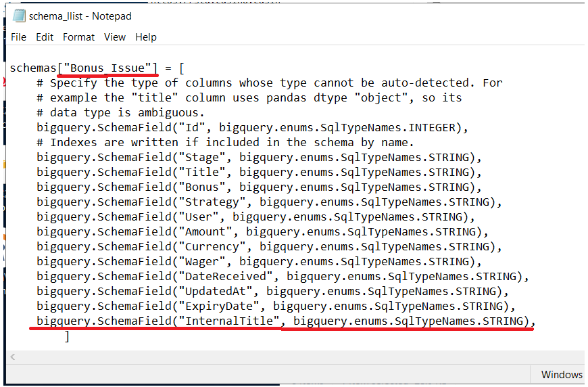
Task: Open the Format menu
Action: [79, 37]
